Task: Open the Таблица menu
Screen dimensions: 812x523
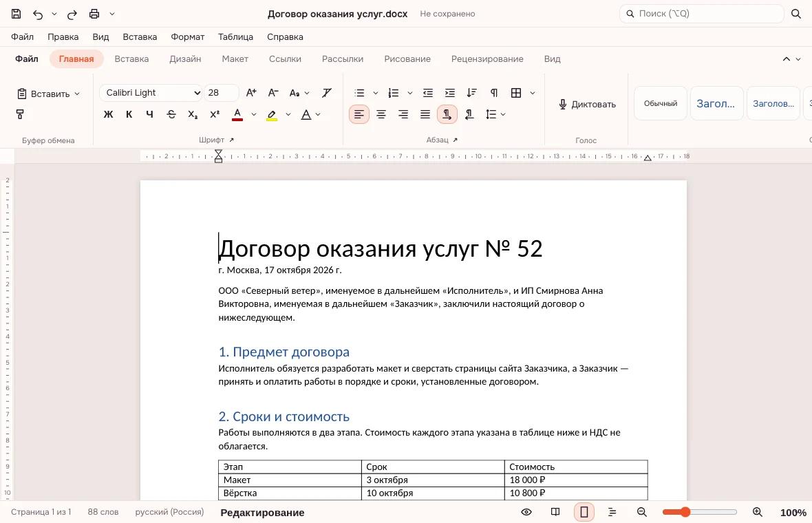Action: (235, 36)
